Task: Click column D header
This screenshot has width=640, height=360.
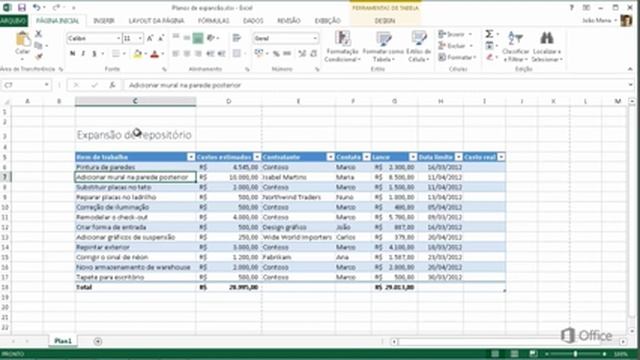Action: click(229, 101)
